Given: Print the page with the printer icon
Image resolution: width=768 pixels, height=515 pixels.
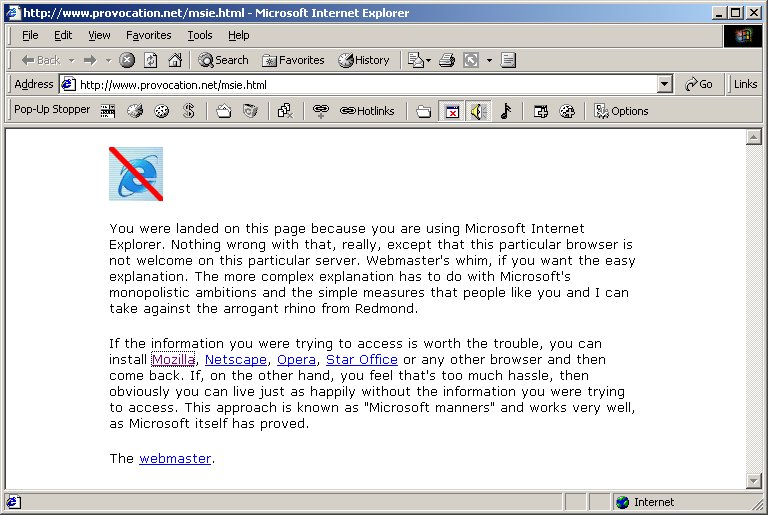Looking at the screenshot, I should point(447,60).
